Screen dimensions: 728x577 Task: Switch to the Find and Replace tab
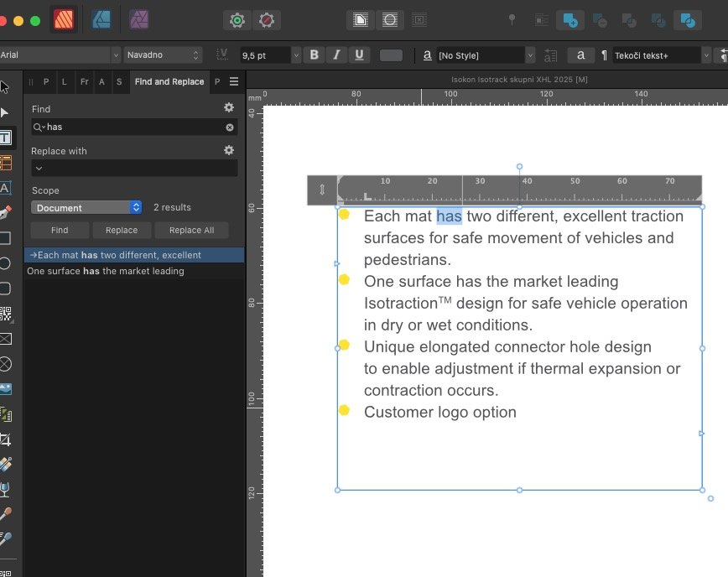(x=169, y=81)
